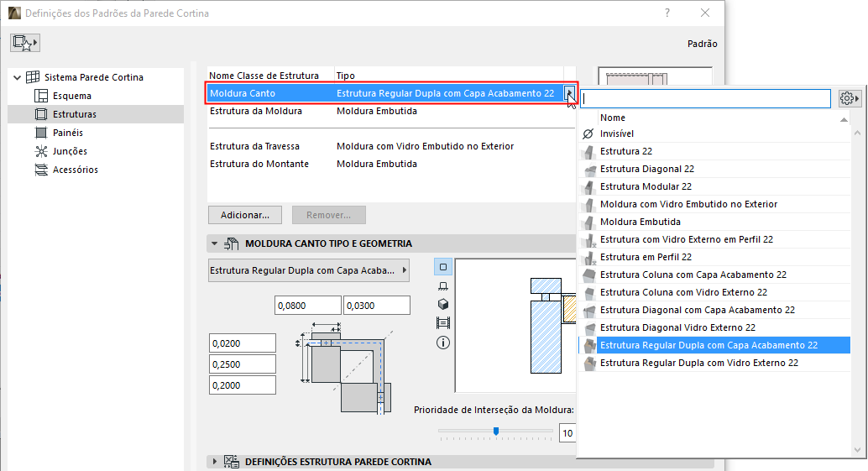The width and height of the screenshot is (868, 471).
Task: Open the Favorites star button
Action: coord(25,43)
